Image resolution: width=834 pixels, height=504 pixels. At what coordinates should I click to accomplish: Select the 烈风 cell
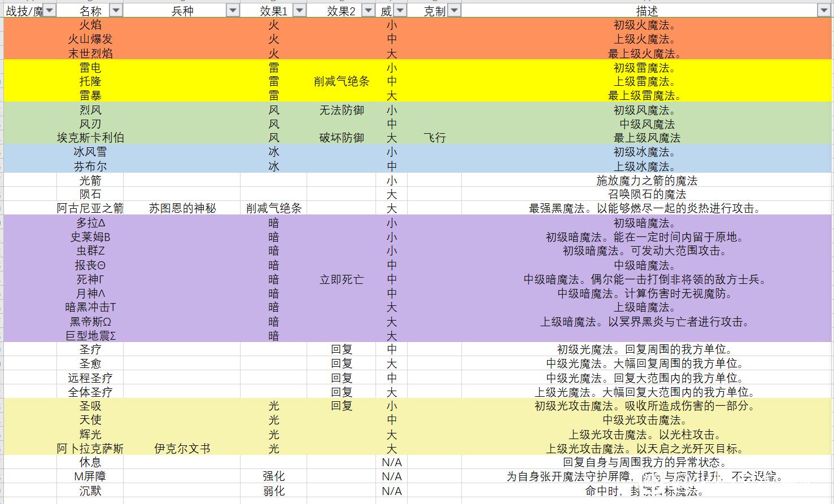tap(90, 110)
